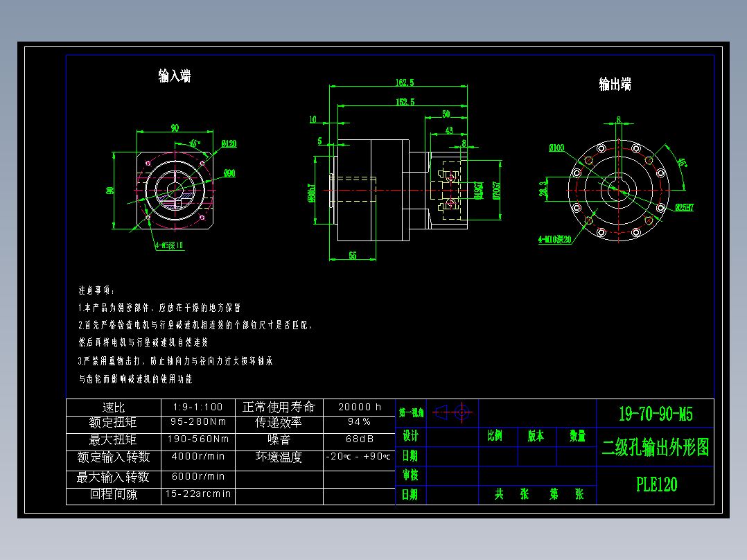The image size is (747, 560).
Task: Click the 审核 reviewer input field
Action: tap(450, 475)
